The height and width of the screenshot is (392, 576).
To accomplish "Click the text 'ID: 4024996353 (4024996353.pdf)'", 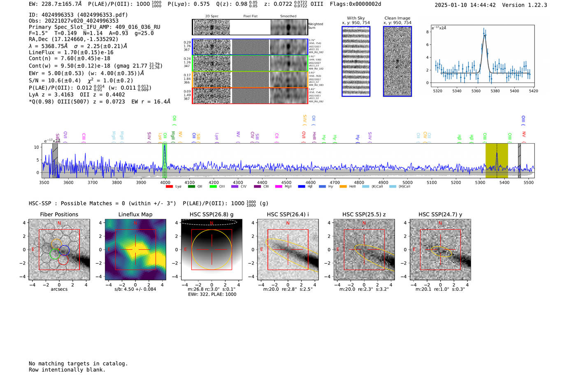I will point(78,15).
